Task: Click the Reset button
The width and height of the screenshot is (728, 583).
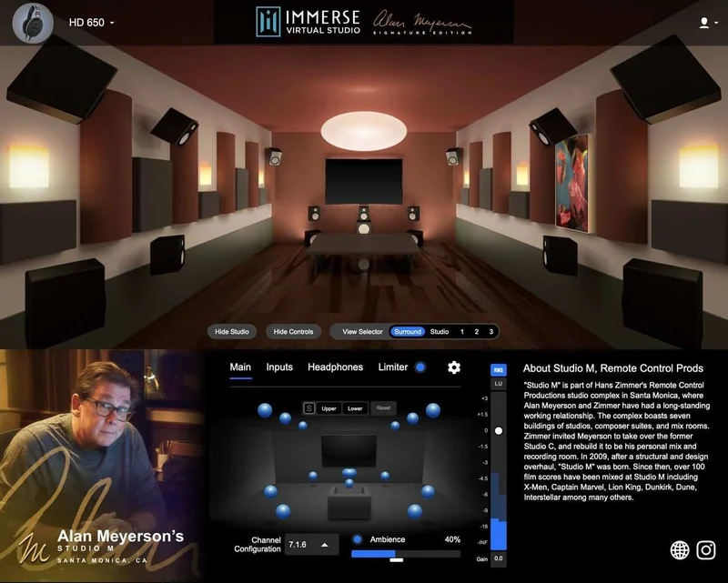Action: (x=383, y=408)
